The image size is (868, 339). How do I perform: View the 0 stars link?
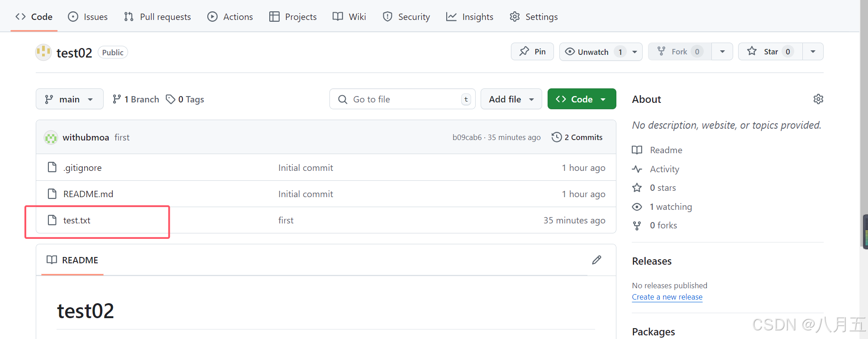pos(663,188)
